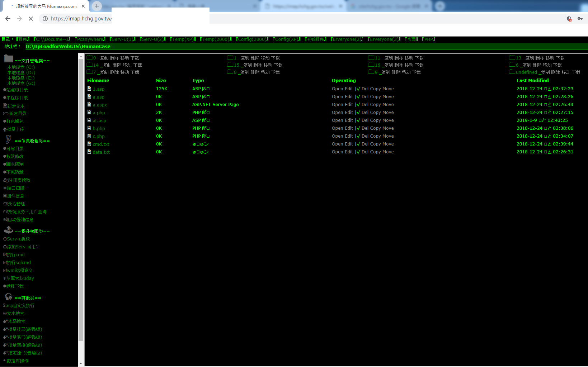Click the key icon in address bar
Image resolution: width=588 pixels, height=367 pixels.
(x=580, y=19)
